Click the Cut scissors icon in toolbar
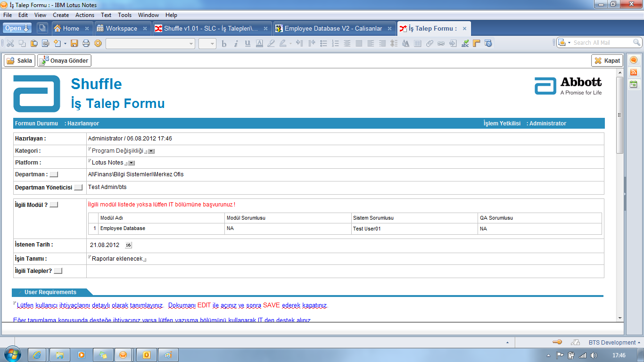 tap(10, 43)
